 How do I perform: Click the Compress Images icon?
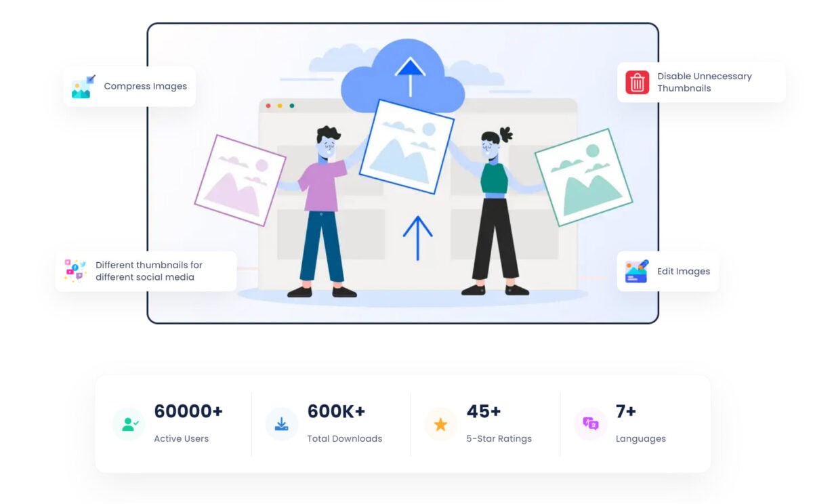click(x=81, y=86)
